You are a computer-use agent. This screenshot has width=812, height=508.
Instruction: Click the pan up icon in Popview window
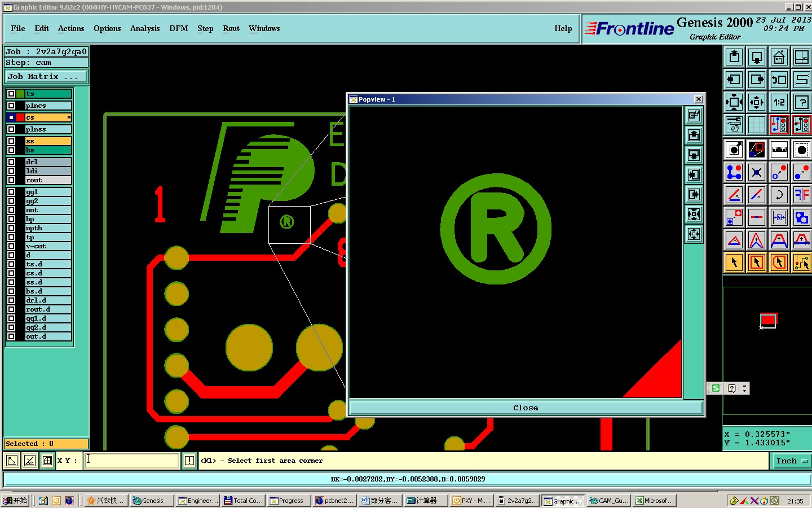[694, 135]
